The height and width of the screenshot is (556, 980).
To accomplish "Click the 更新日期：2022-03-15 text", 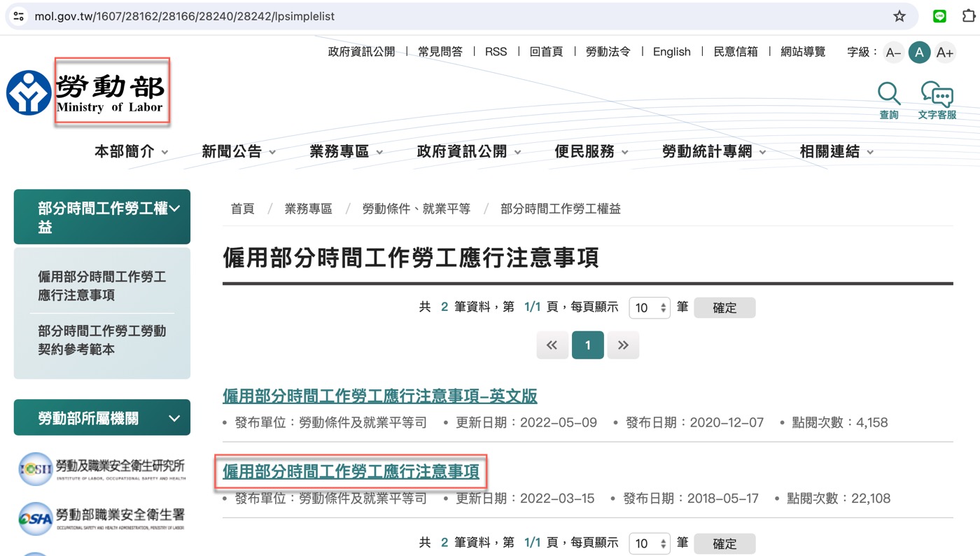I will point(525,499).
